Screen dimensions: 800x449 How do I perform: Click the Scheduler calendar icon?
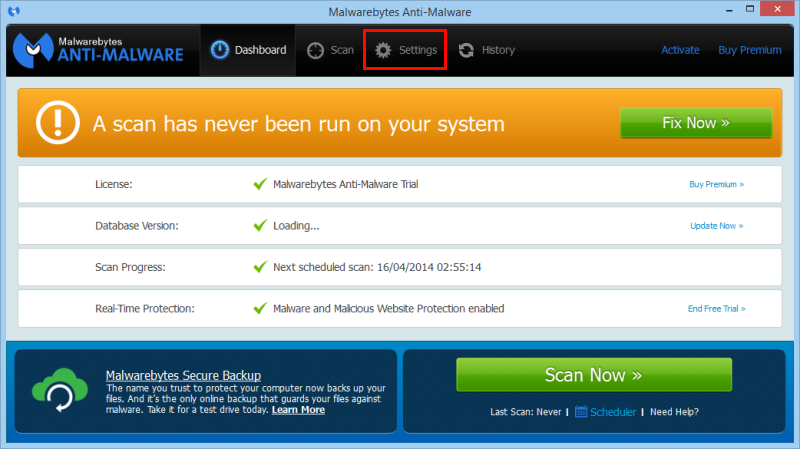(x=581, y=411)
